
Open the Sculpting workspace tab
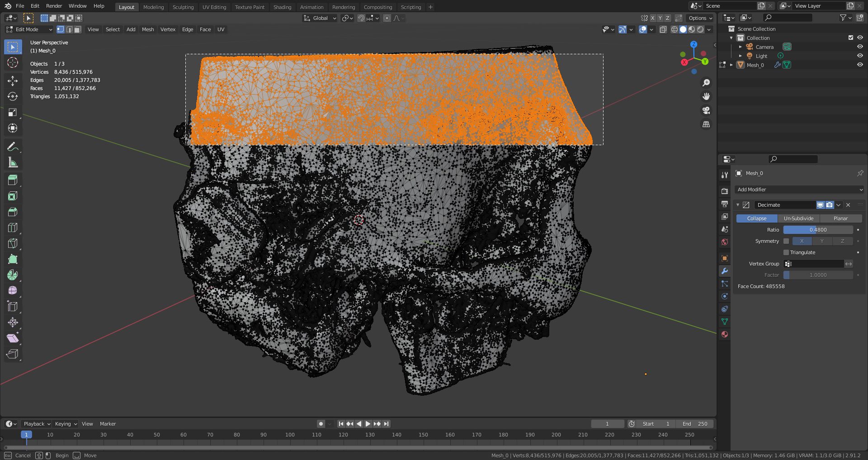183,7
